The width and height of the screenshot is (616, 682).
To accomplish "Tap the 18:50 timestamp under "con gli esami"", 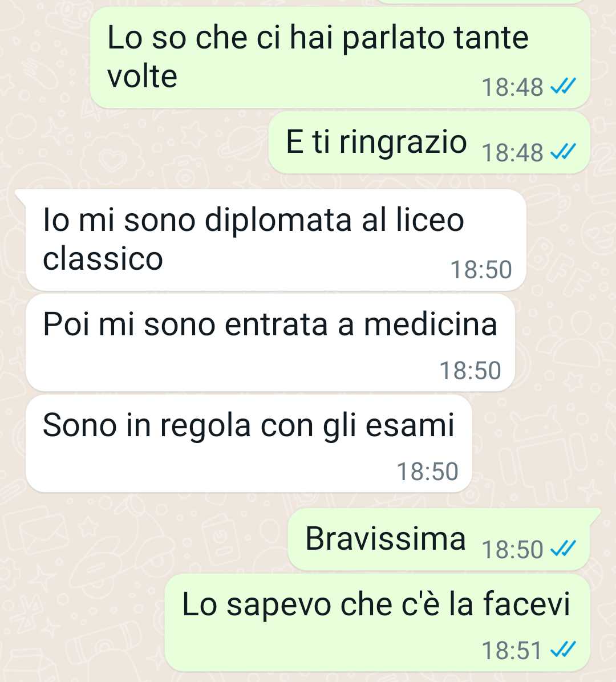I will coord(427,471).
